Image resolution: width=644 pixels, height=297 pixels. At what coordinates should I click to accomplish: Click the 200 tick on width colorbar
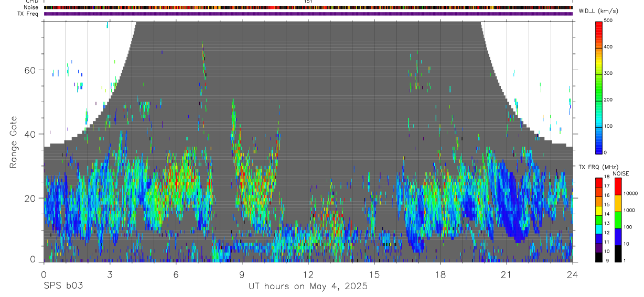608,100
